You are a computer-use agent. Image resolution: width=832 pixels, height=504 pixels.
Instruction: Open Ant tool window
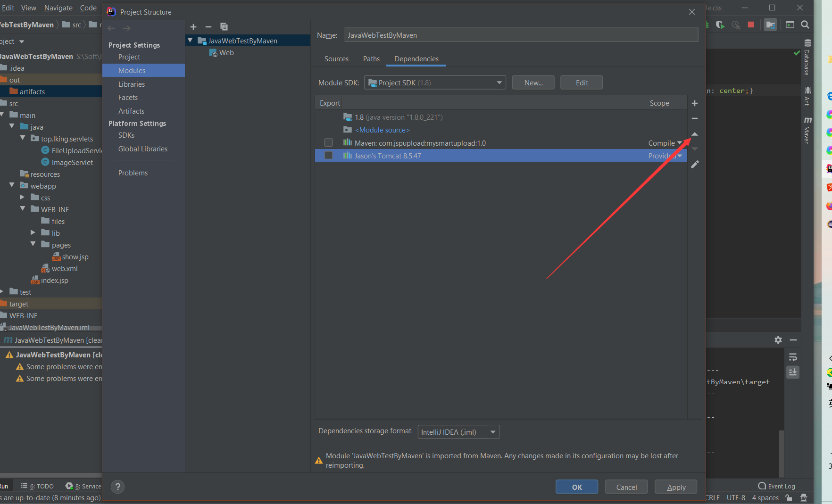807,96
